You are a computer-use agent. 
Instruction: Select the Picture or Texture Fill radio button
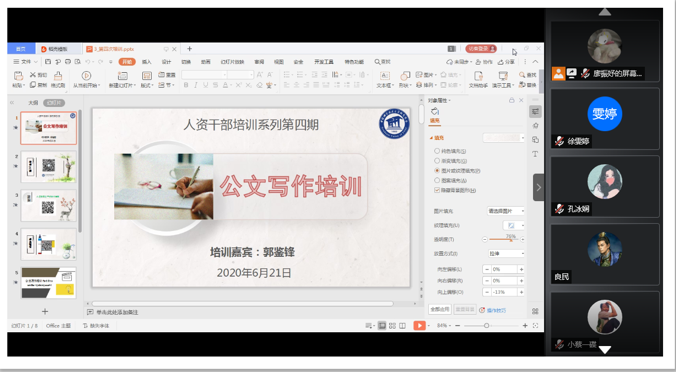click(437, 171)
